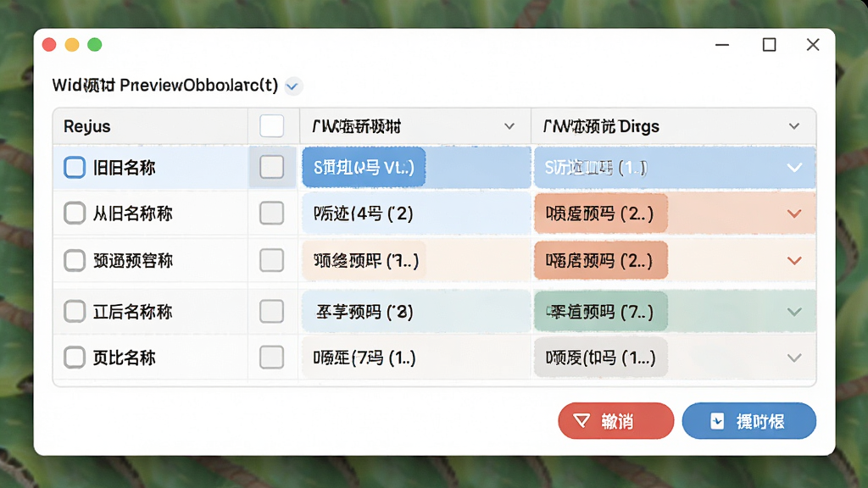Select the orange tag ending in (2..) in the second row
Screen dimensions: 868x488
click(x=601, y=213)
